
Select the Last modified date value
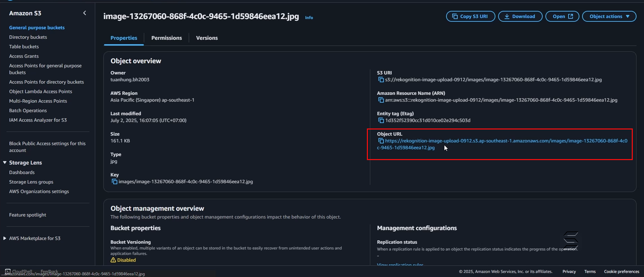(148, 120)
